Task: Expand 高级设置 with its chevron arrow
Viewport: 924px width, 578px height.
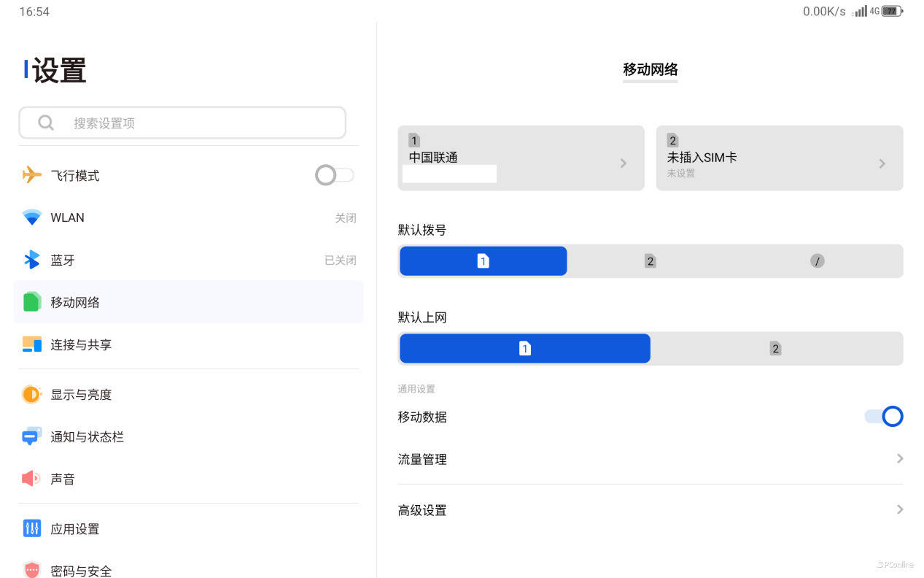Action: point(899,509)
